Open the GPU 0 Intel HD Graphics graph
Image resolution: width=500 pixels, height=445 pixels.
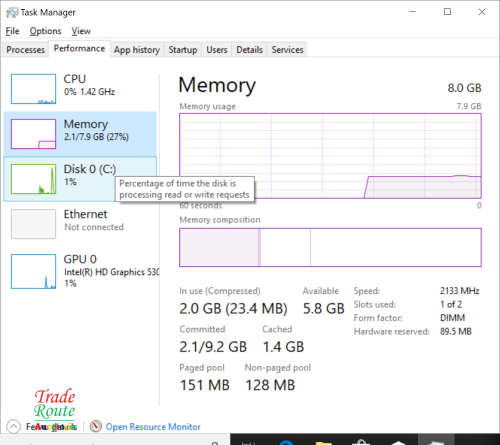(80, 271)
